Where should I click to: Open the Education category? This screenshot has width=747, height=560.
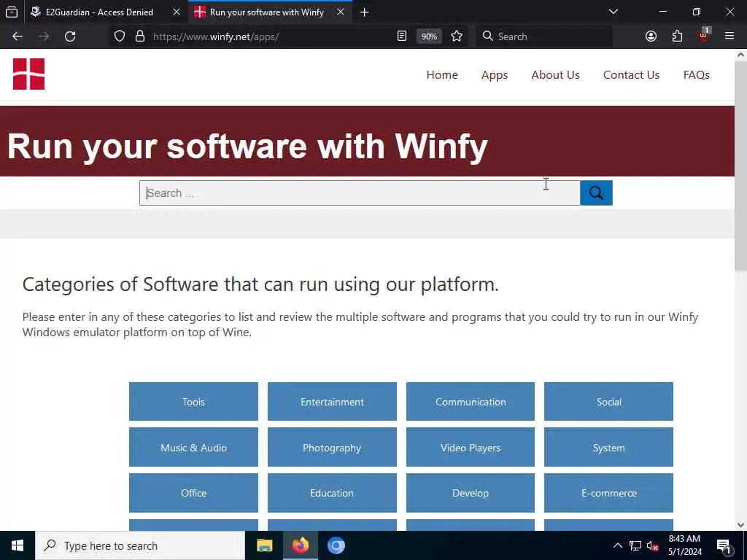tap(332, 493)
